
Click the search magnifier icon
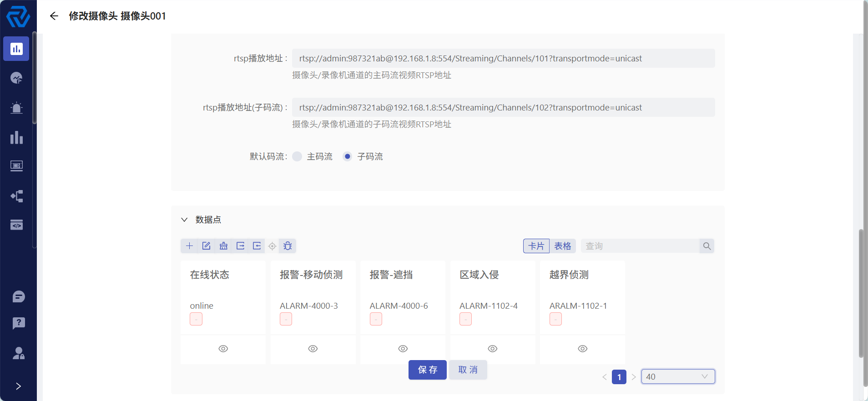(x=707, y=246)
